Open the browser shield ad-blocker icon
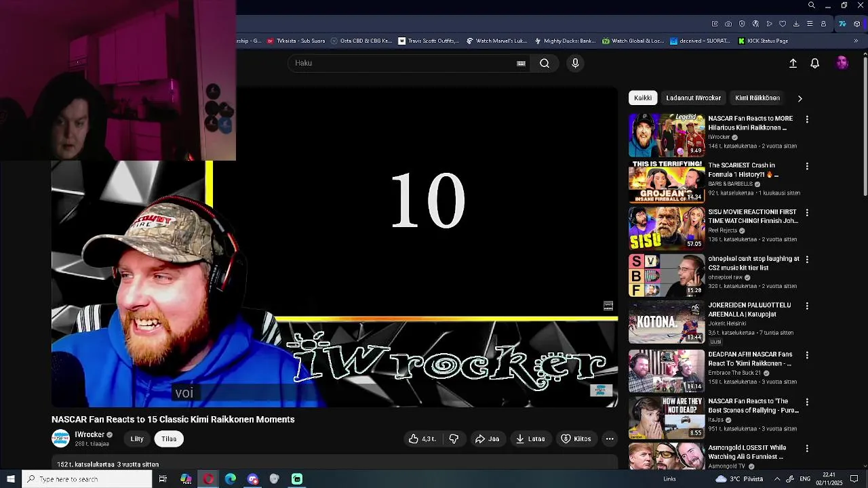This screenshot has height=488, width=868. coord(742,24)
